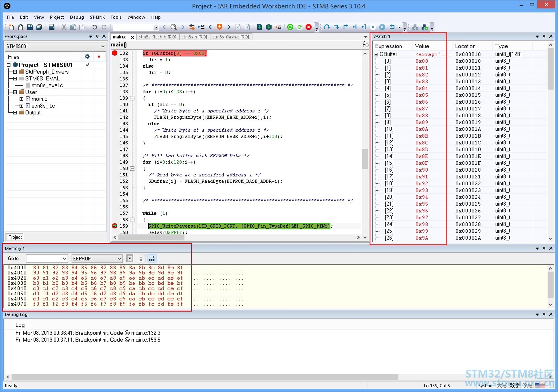Open the quick search dropdown in toolbar
Screen dimensions: 558x392
156,27
